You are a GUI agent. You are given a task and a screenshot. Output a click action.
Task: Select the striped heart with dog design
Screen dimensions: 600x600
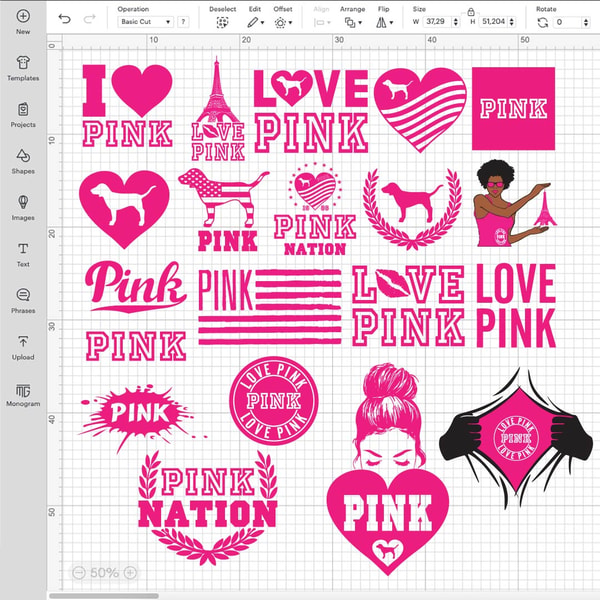point(420,110)
